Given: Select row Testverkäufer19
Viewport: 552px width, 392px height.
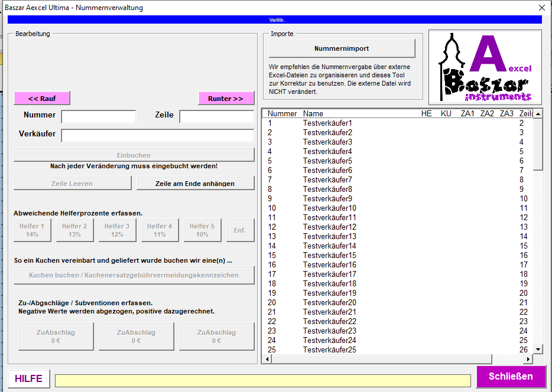Looking at the screenshot, I should (x=398, y=293).
